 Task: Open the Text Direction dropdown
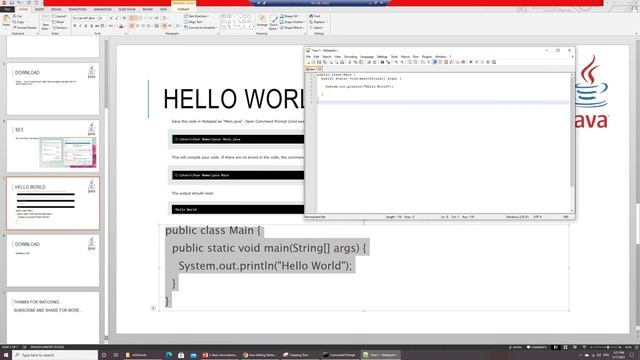click(x=197, y=16)
